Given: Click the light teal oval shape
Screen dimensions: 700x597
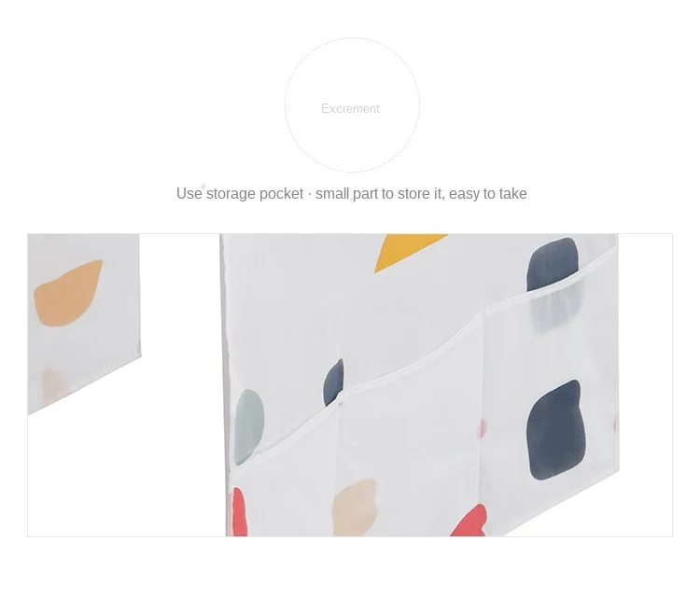Looking at the screenshot, I should (x=249, y=427).
